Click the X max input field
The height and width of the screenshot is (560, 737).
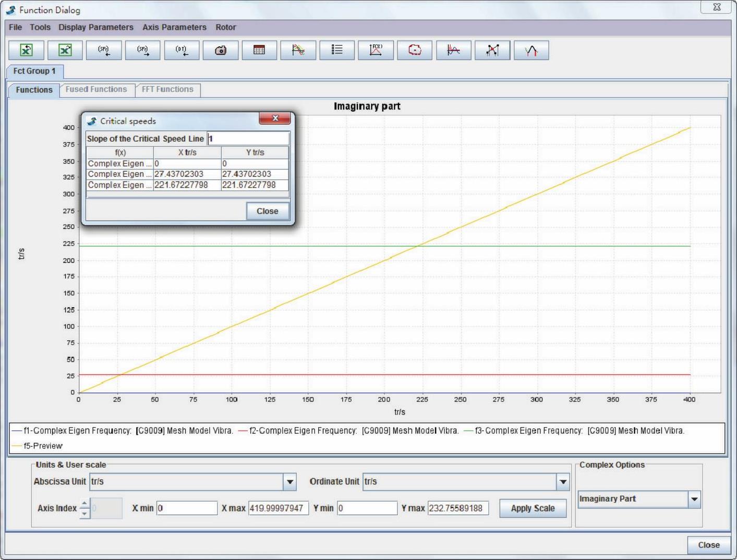(x=278, y=508)
